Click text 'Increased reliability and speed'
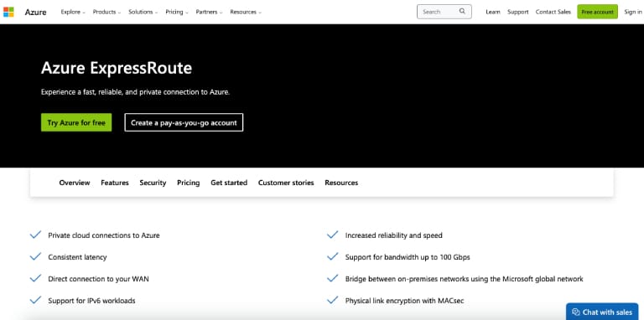The width and height of the screenshot is (644, 320). point(394,235)
